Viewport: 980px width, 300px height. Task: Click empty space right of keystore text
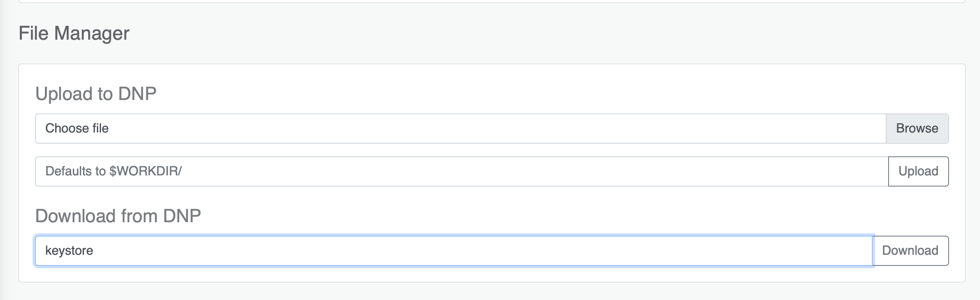477,251
